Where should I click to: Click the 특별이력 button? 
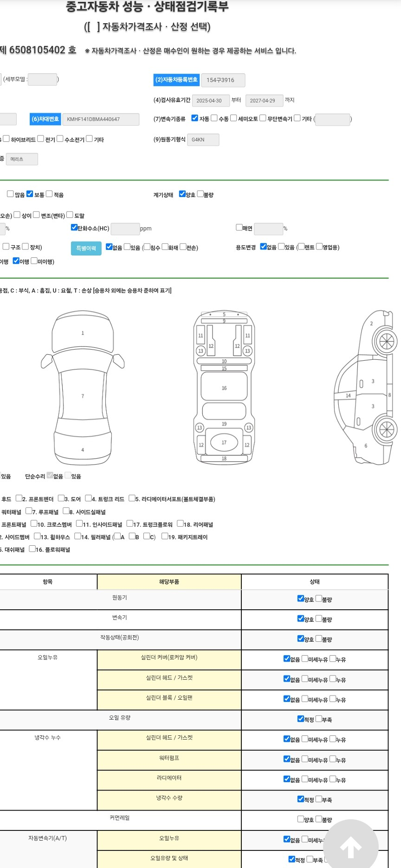[x=86, y=249]
